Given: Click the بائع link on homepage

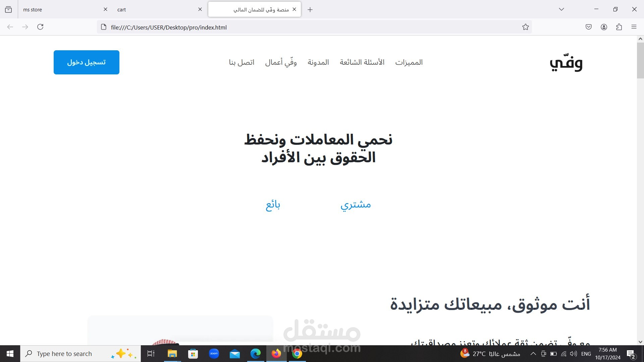Looking at the screenshot, I should (273, 204).
